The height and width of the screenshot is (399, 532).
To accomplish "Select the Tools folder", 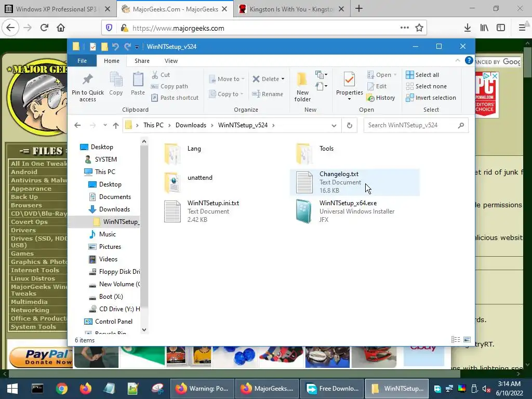I will point(326,154).
